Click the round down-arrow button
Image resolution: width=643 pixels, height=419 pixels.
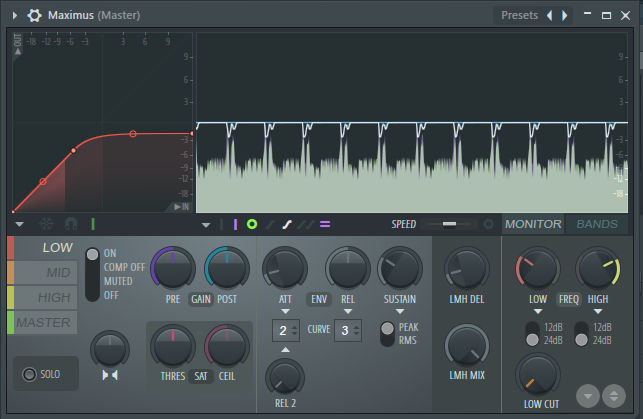pos(588,396)
